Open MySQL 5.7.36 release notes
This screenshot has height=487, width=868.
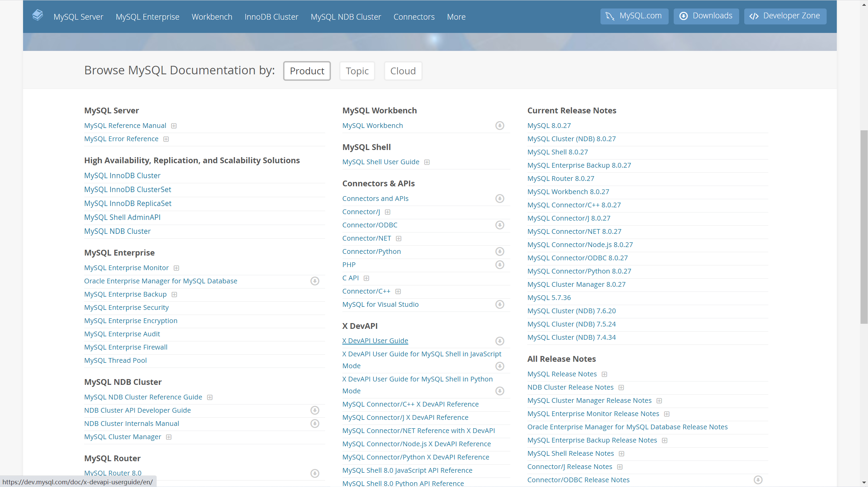tap(549, 298)
